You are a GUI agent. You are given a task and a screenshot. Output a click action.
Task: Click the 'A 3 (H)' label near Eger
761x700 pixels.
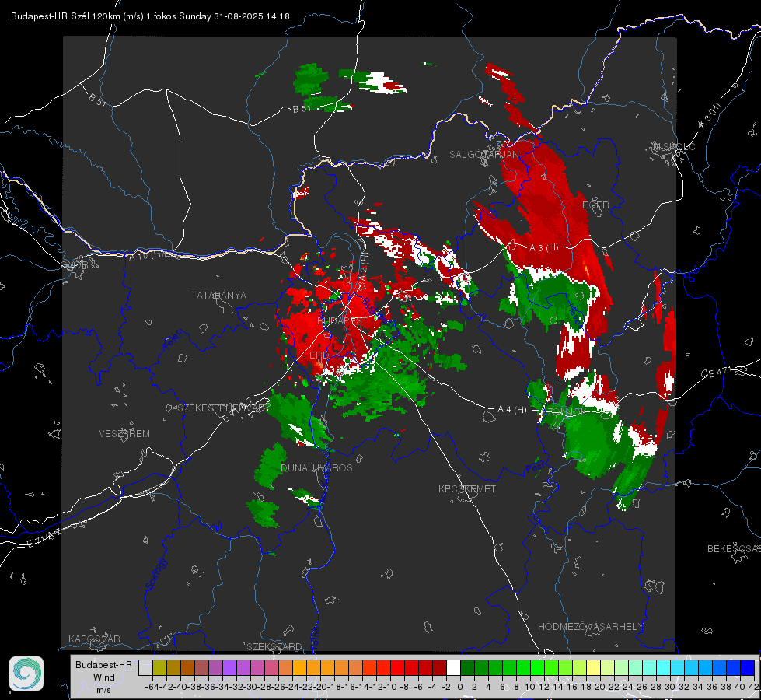point(543,248)
